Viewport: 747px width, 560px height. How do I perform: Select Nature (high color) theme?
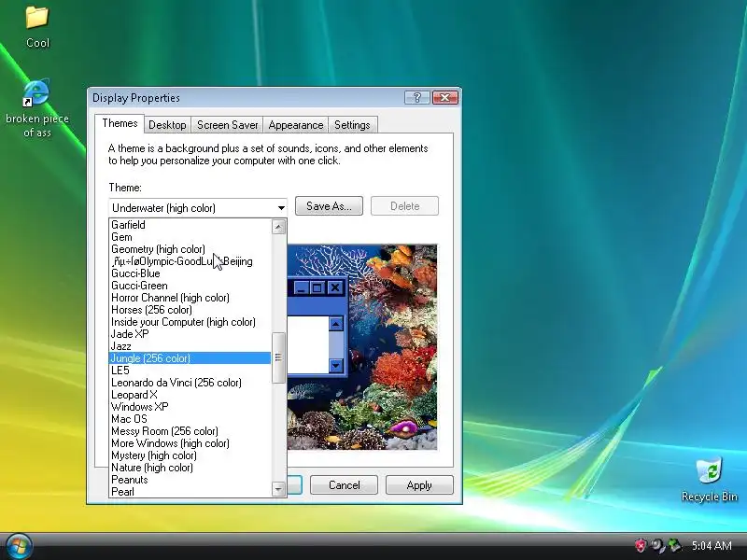[x=190, y=468]
